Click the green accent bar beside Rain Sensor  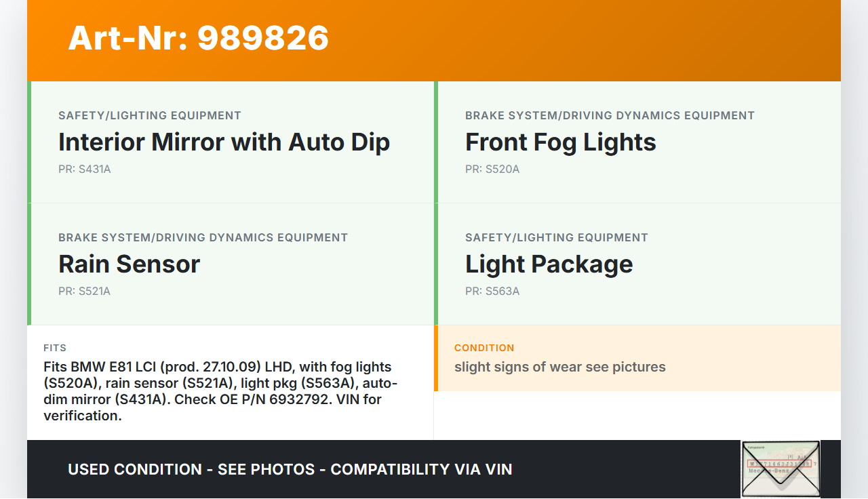tap(29, 264)
